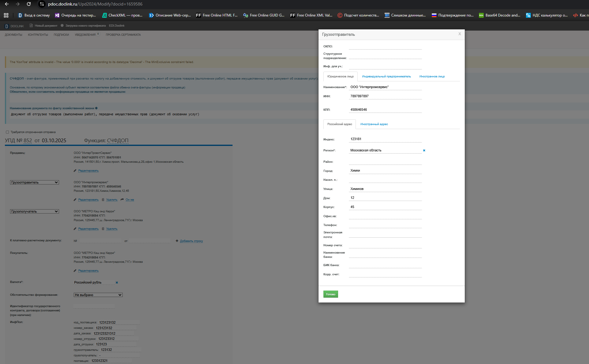Switch to the Иностранный адрес tab
The image size is (589, 364).
click(374, 124)
